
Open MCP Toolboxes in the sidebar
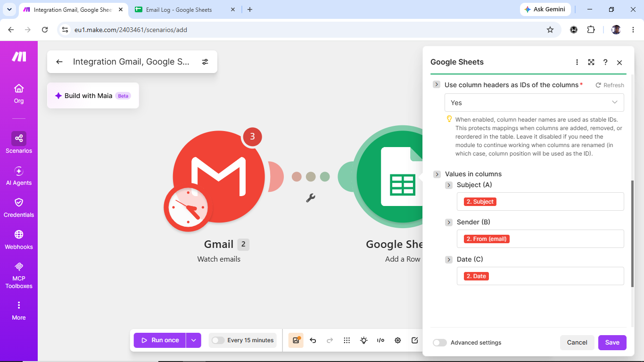(x=19, y=275)
